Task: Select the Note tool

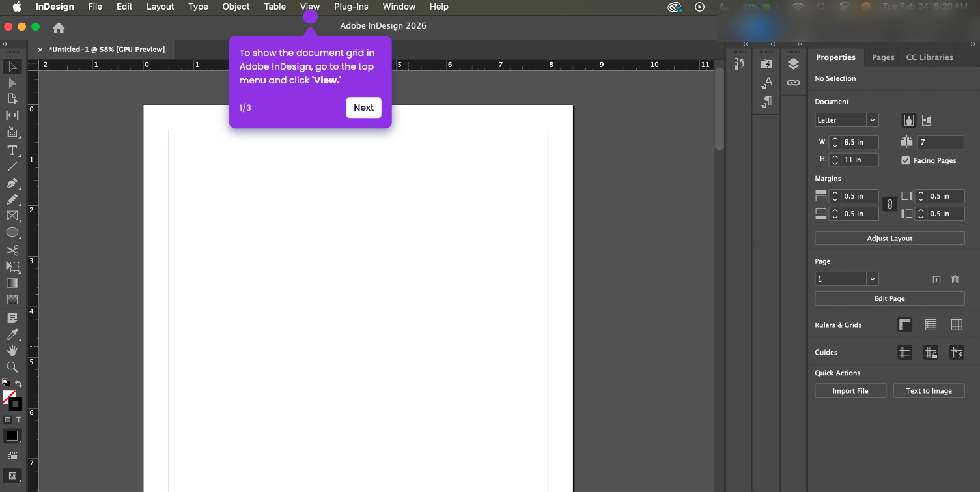Action: pyautogui.click(x=12, y=318)
